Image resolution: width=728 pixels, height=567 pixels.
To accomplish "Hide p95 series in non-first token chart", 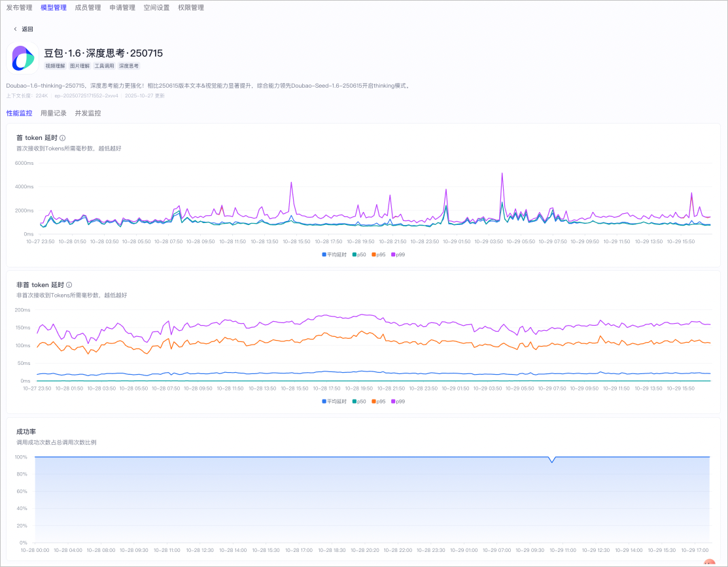I will tap(379, 402).
